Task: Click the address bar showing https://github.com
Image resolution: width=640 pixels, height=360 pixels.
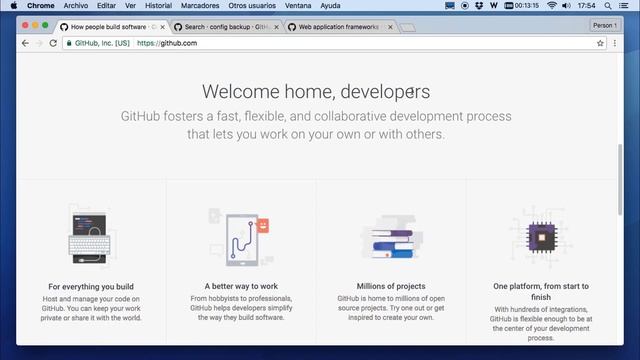Action: tap(333, 43)
